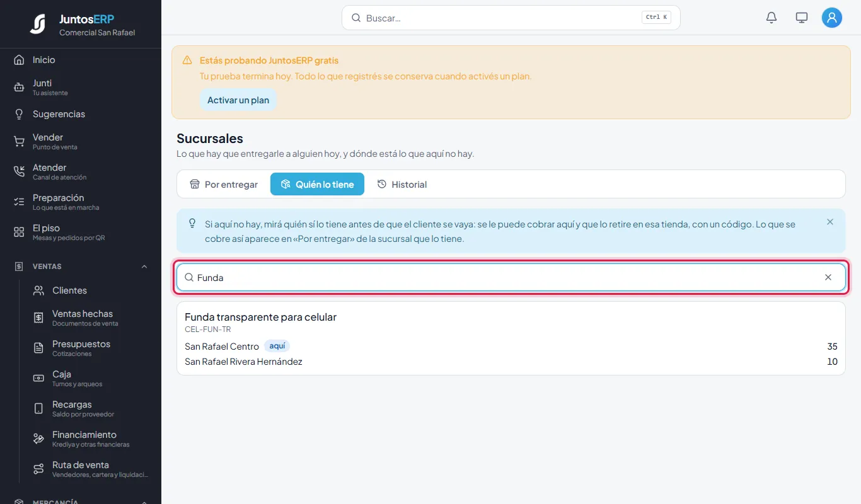Viewport: 861px width, 504px height.
Task: Open Ventas hechas documents
Action: point(90,318)
